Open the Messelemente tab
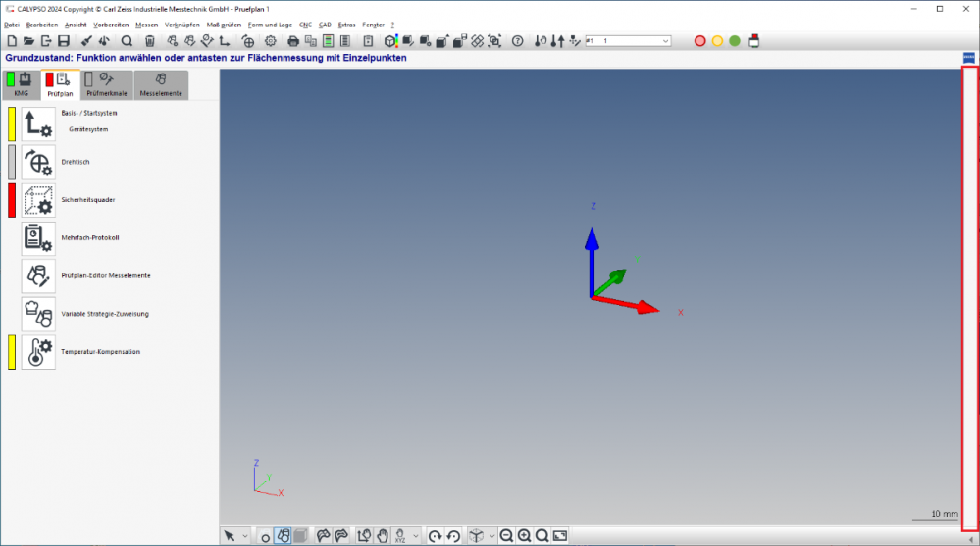Screen dimensions: 980x546 (161, 85)
